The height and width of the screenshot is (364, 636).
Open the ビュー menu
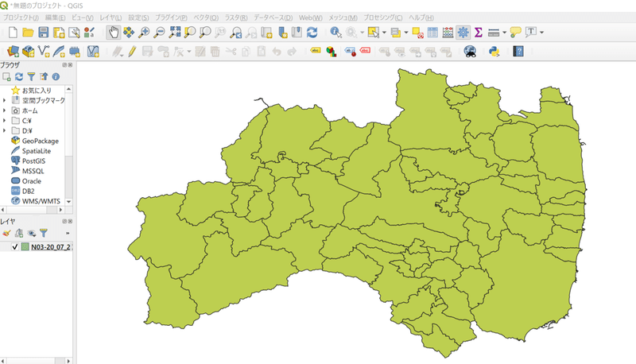point(83,17)
